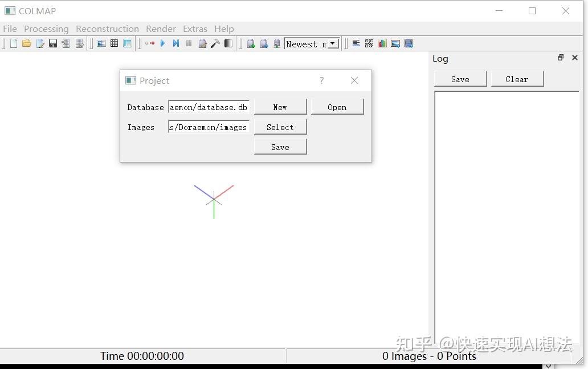Start automatic reconstruction with the red dot icon
This screenshot has width=588, height=369.
pyautogui.click(x=150, y=43)
